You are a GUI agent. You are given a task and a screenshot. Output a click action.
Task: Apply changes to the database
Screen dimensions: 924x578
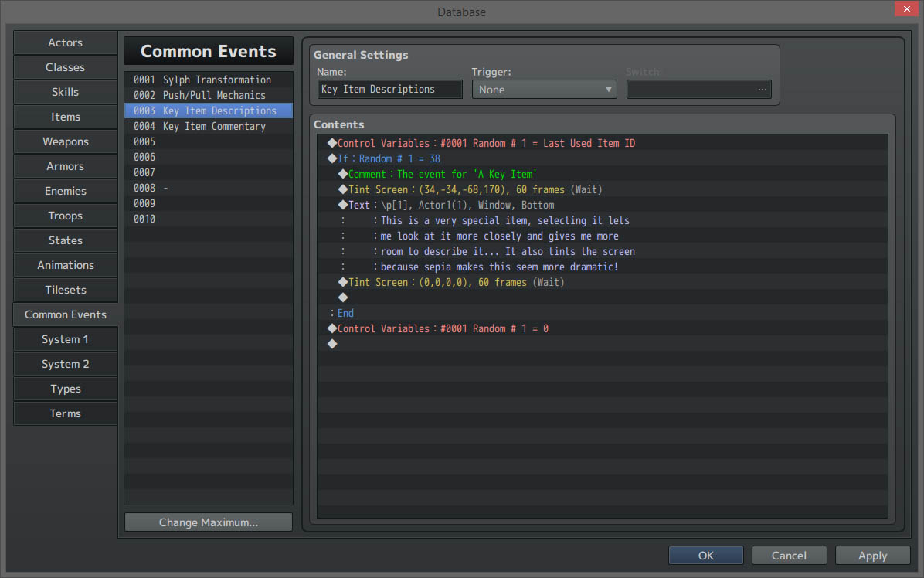[872, 555]
